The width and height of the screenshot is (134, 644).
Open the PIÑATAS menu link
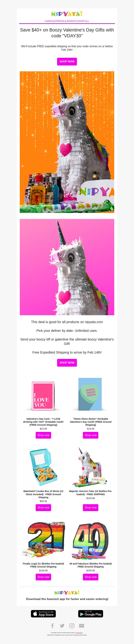click(60, 21)
